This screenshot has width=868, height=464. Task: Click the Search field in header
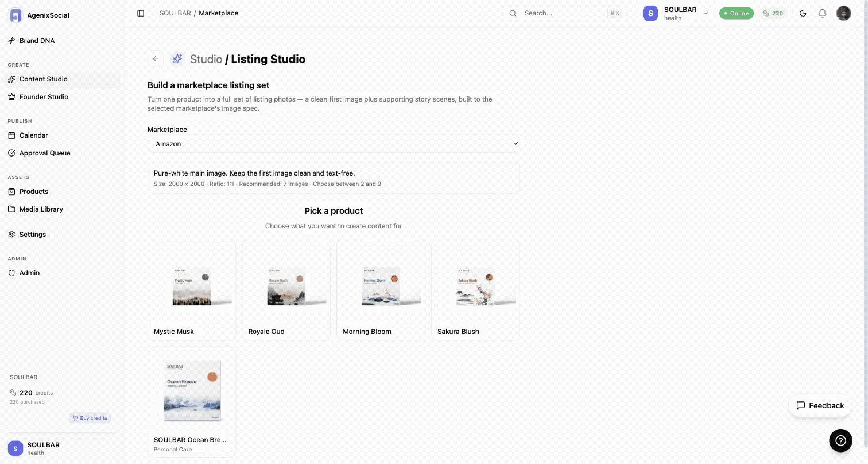pos(565,13)
